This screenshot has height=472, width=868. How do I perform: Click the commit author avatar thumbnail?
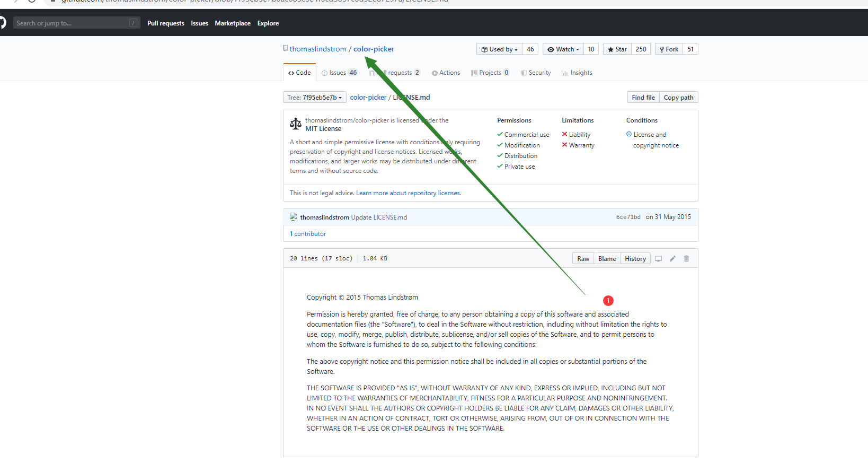294,217
